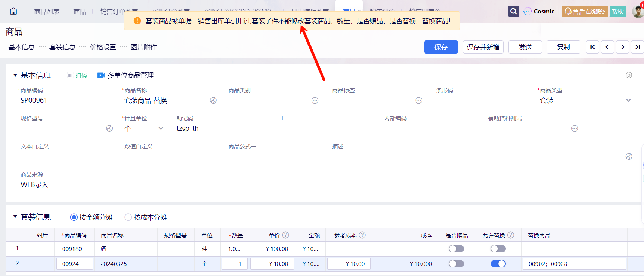Jump to the 套装信息 anchor tab

(x=63, y=47)
